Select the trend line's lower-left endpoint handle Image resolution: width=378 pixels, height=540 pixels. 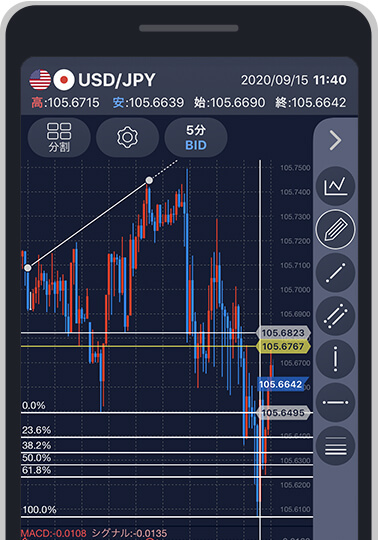[28, 268]
